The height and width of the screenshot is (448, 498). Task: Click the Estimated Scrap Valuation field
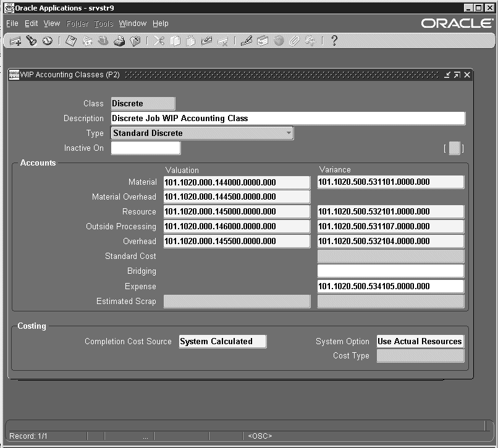coord(237,301)
